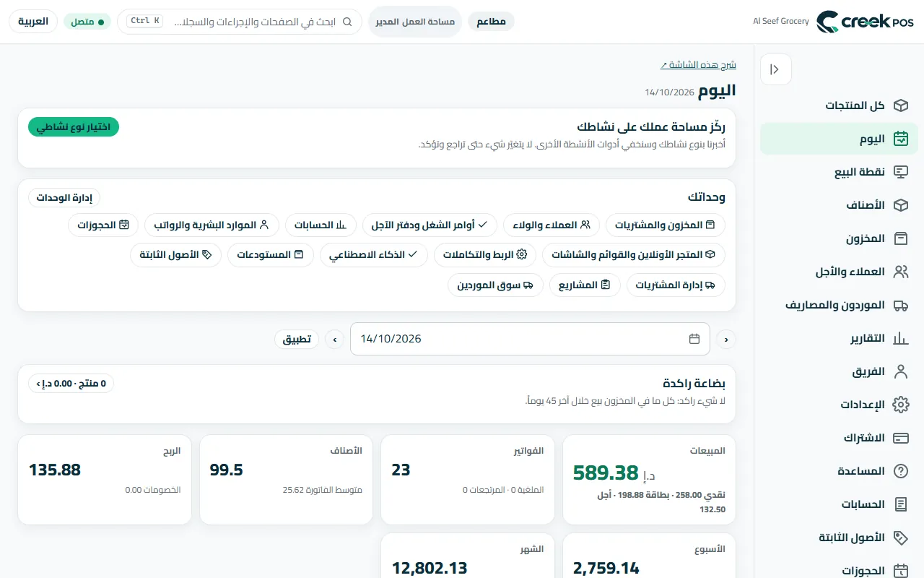
Task: Apply the date with تطبيق
Action: point(297,339)
